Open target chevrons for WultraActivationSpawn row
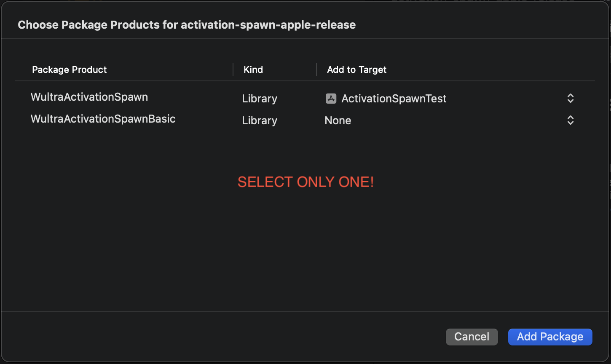The image size is (611, 364). (570, 99)
